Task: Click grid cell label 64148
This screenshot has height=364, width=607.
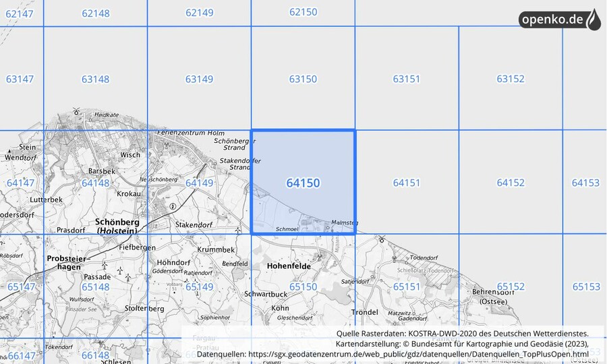Action: (95, 183)
